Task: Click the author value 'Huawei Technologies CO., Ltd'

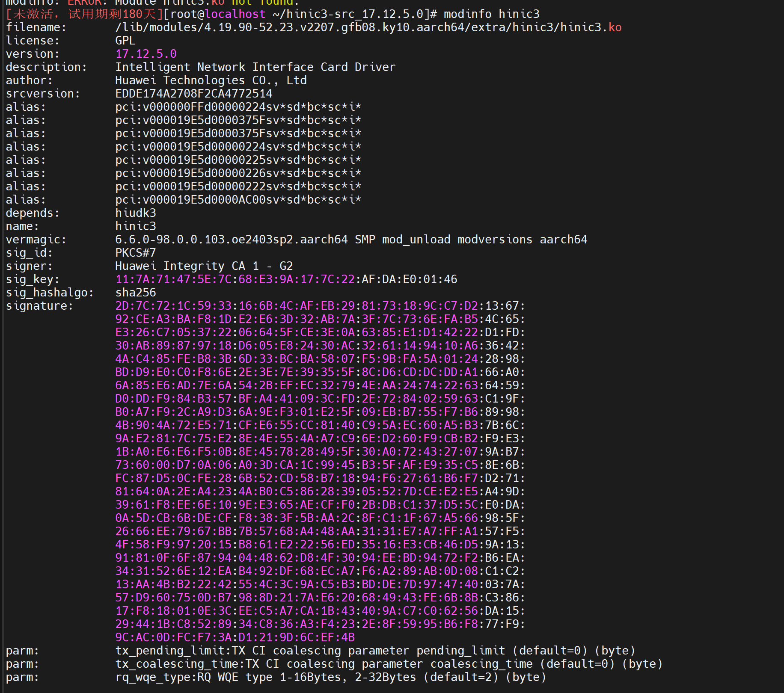Action: tap(211, 80)
